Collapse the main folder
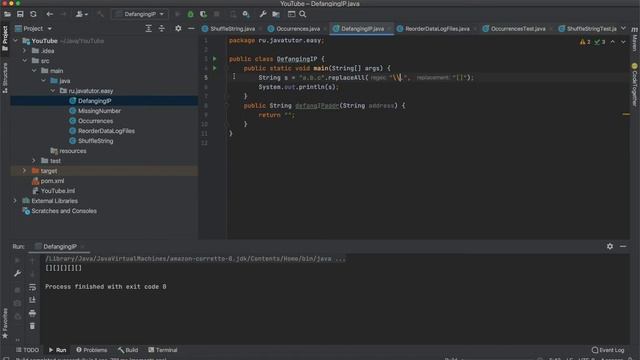Viewport: 640px width, 360px height. 34,71
